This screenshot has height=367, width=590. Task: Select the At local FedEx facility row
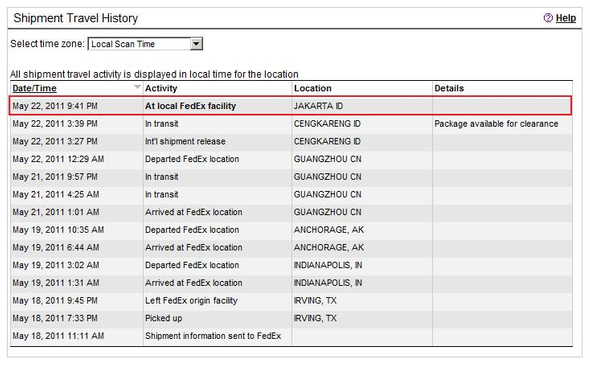(290, 106)
